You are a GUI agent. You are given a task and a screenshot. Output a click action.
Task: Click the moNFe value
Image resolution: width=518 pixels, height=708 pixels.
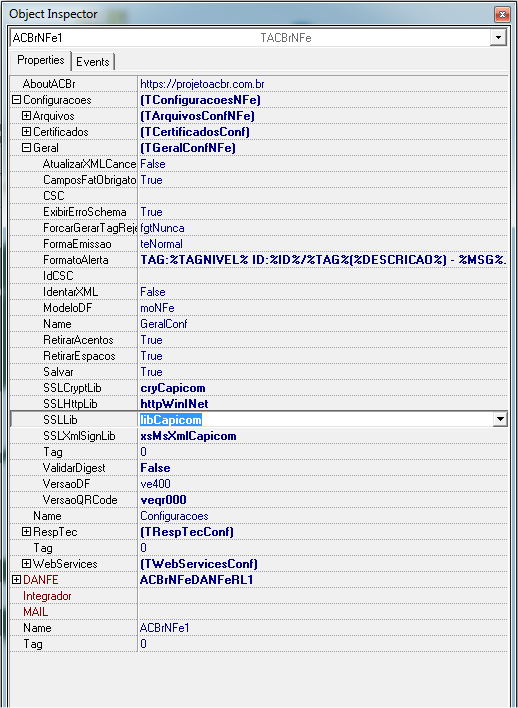tap(157, 308)
